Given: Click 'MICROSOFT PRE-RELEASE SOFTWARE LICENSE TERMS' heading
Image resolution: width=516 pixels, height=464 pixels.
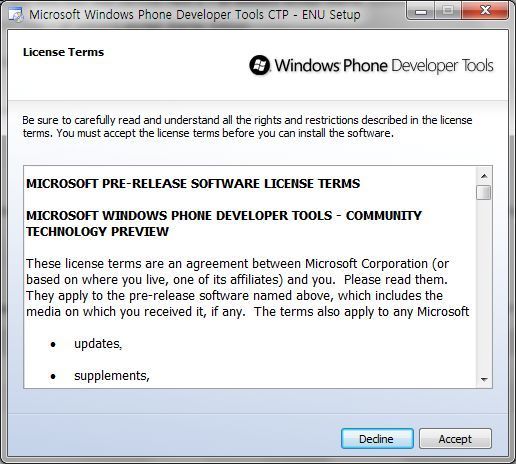Looking at the screenshot, I should coord(193,184).
